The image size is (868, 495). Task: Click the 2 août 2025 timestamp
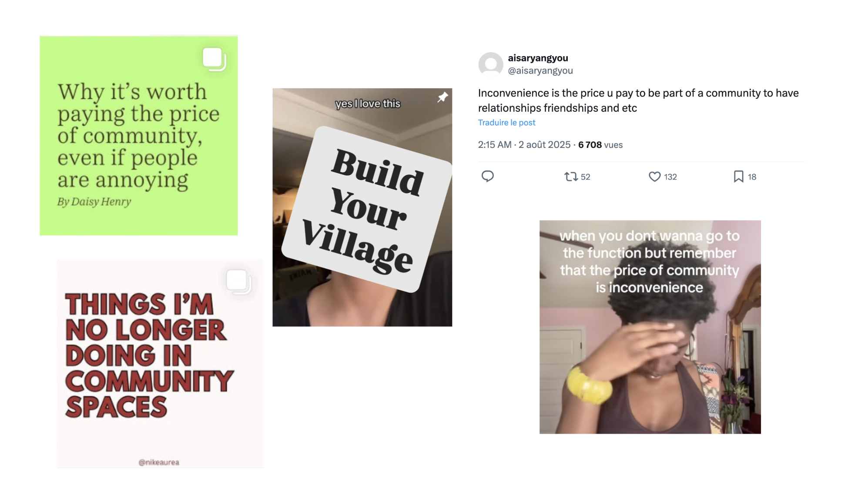544,145
